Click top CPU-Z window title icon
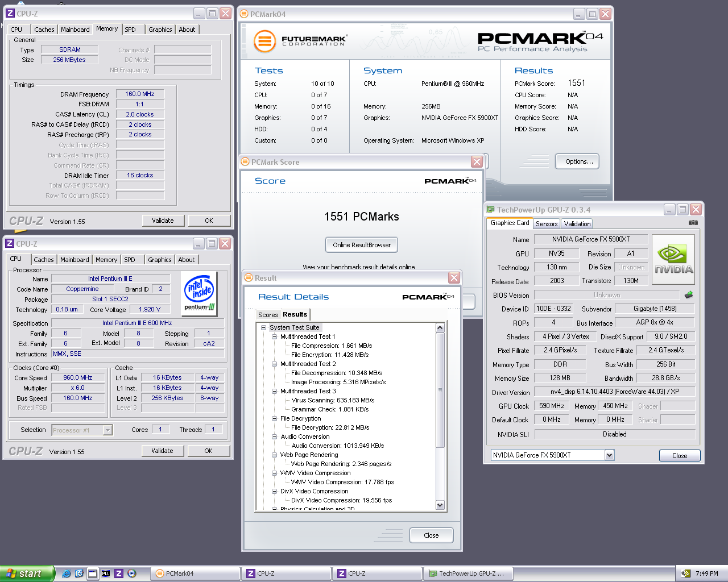728x582 pixels. coord(10,13)
